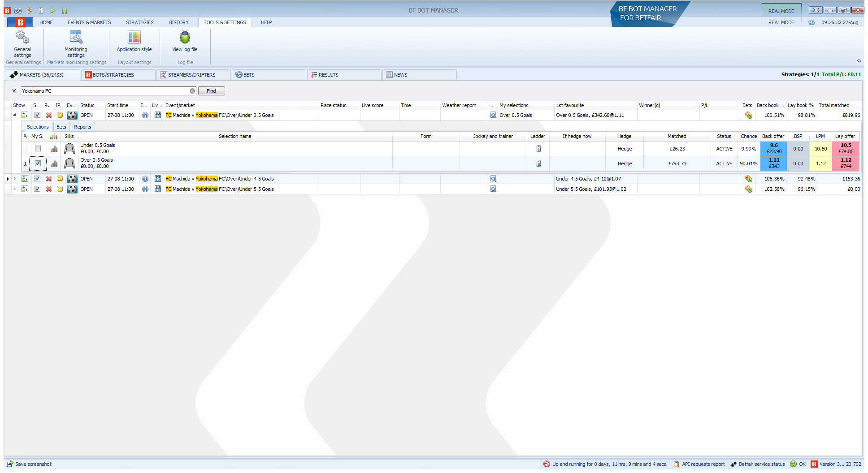Click blue back offer 9.6 cell
The height and width of the screenshot is (473, 868).
(774, 149)
